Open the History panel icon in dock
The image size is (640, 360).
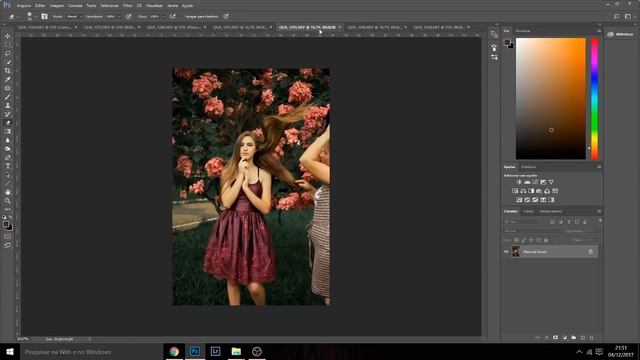[x=494, y=35]
